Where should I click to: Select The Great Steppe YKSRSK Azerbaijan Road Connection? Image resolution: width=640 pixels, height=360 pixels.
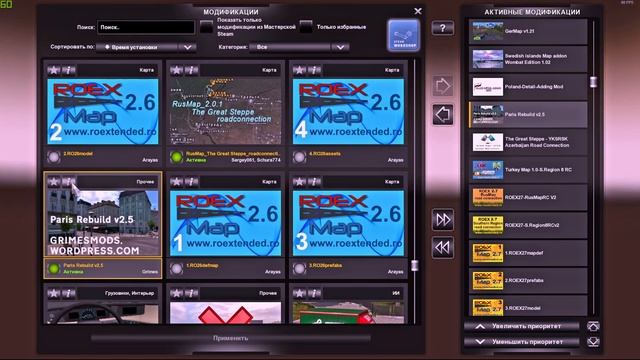click(528, 142)
